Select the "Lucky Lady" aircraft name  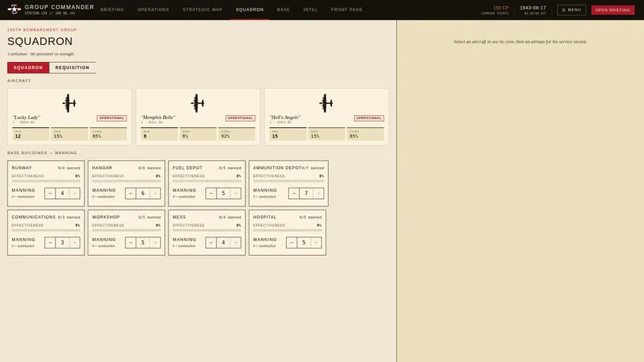(x=26, y=117)
